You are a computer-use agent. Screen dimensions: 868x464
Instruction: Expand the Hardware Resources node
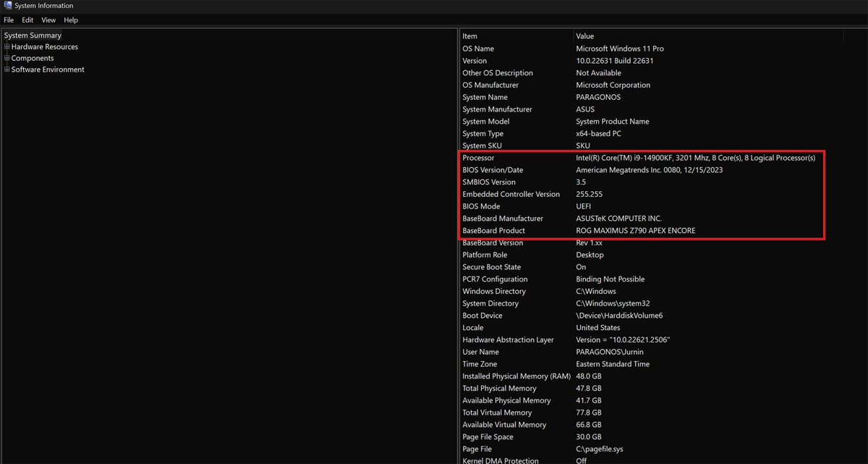point(7,47)
